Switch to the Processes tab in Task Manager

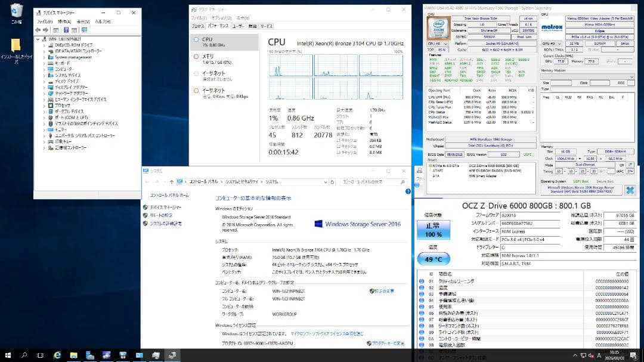[197, 26]
